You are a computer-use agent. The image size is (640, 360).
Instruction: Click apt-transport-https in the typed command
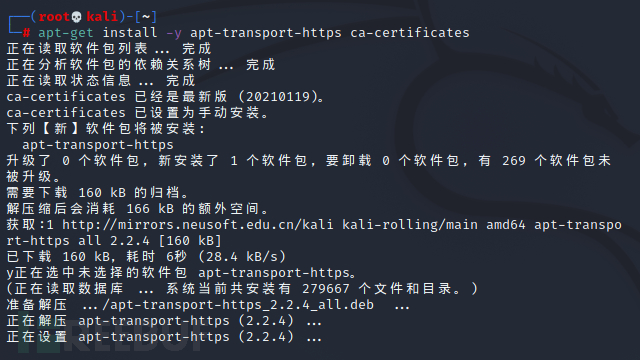[266, 33]
